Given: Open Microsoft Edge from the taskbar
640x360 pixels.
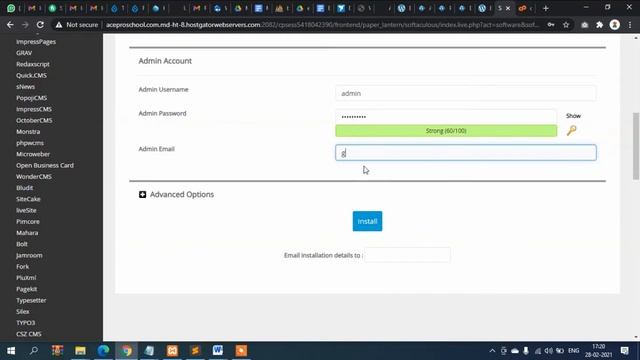Looking at the screenshot, I should (x=103, y=351).
